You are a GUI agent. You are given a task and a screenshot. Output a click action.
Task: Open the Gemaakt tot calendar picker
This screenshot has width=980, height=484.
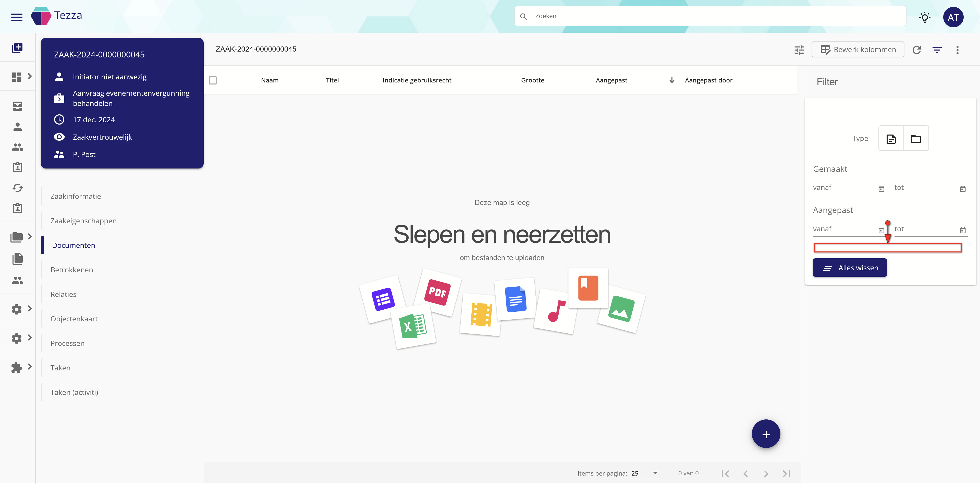coord(963,189)
